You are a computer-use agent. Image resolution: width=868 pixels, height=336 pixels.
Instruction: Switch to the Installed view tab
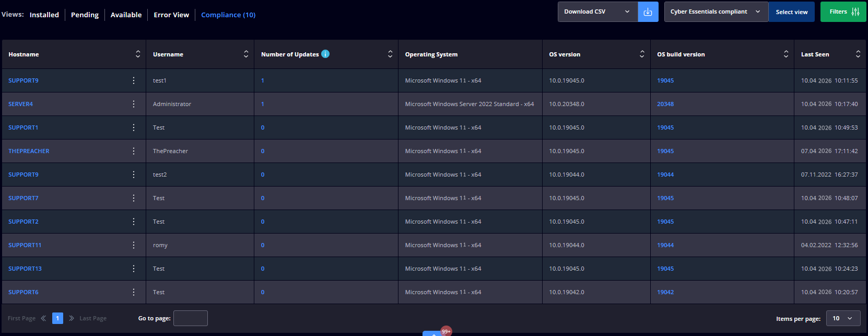click(x=44, y=15)
